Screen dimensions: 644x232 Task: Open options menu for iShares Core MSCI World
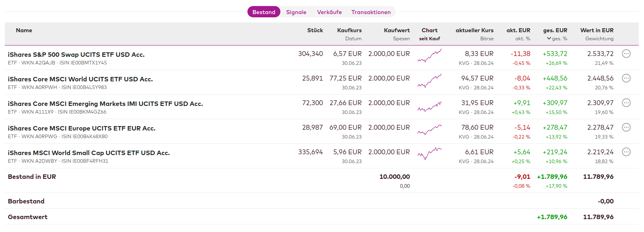[x=626, y=78]
